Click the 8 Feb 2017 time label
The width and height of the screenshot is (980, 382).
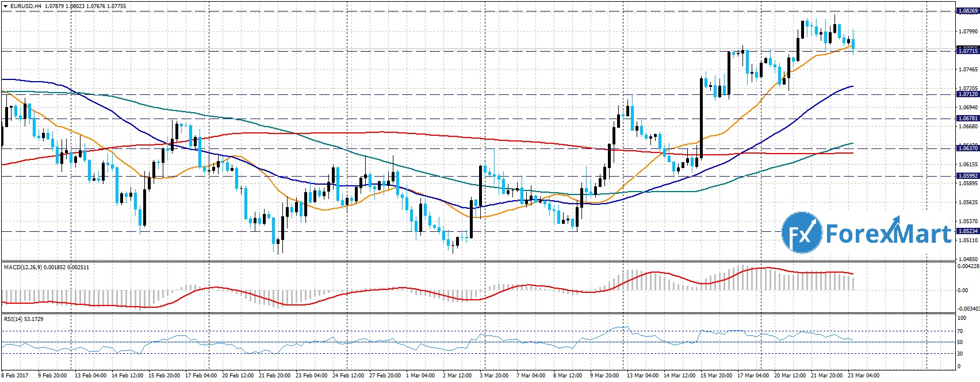15,376
